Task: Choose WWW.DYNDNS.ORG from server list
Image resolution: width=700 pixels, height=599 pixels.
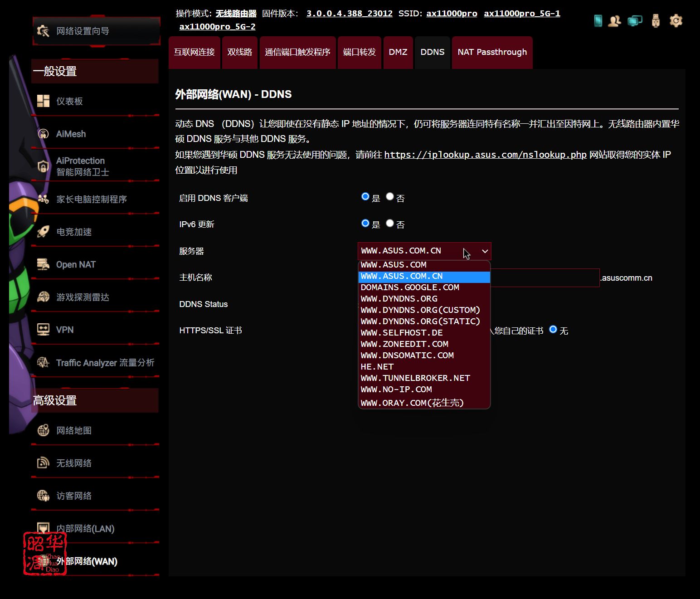Action: 424,299
